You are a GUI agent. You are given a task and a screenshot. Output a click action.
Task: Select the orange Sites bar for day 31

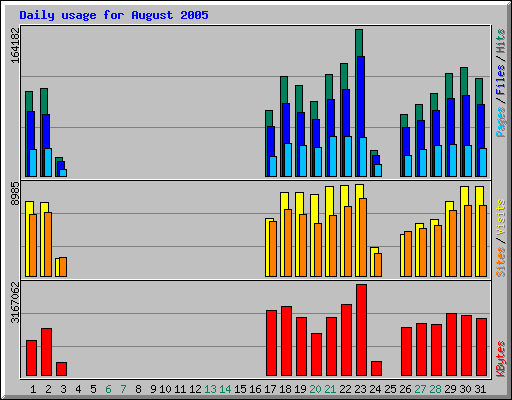pyautogui.click(x=483, y=241)
